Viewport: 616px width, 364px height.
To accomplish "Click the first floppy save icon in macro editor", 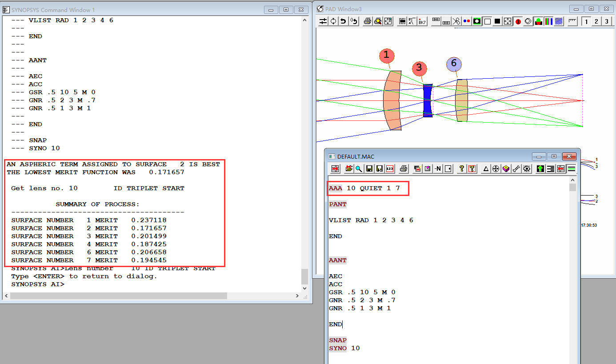I will (369, 168).
